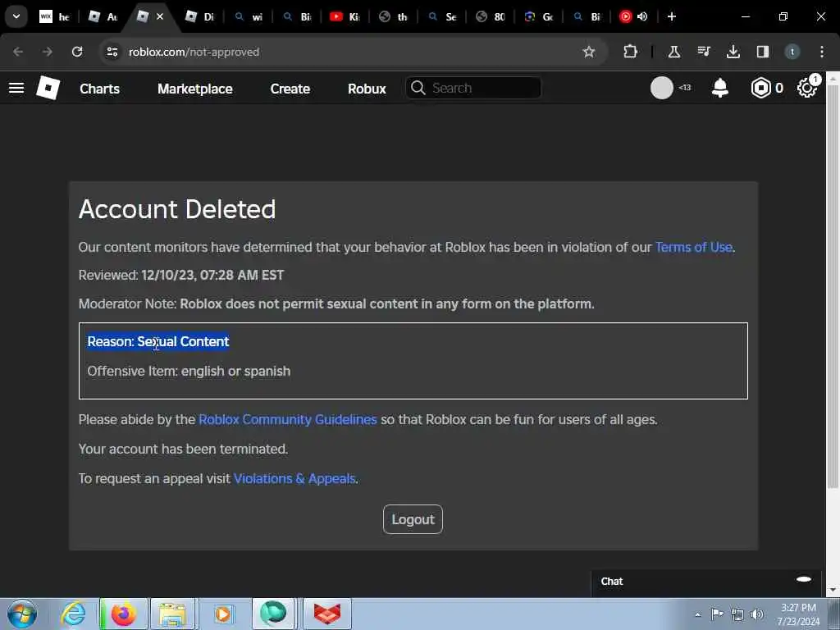Open the Roblox hamburger navigation menu
The height and width of the screenshot is (630, 840).
click(16, 88)
